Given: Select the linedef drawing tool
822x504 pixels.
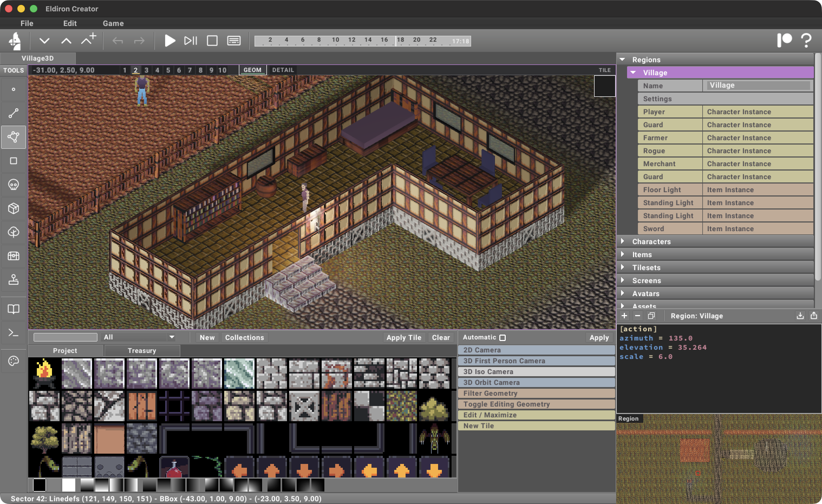Looking at the screenshot, I should pyautogui.click(x=13, y=113).
